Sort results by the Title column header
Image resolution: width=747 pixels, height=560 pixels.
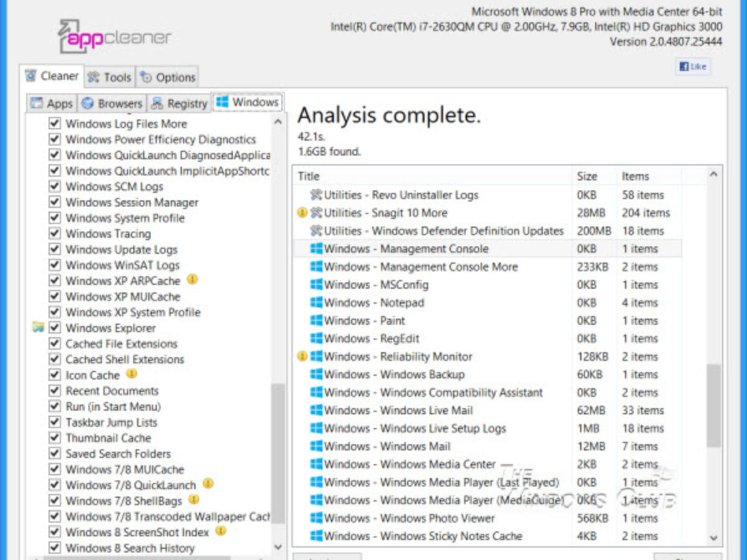[432, 176]
